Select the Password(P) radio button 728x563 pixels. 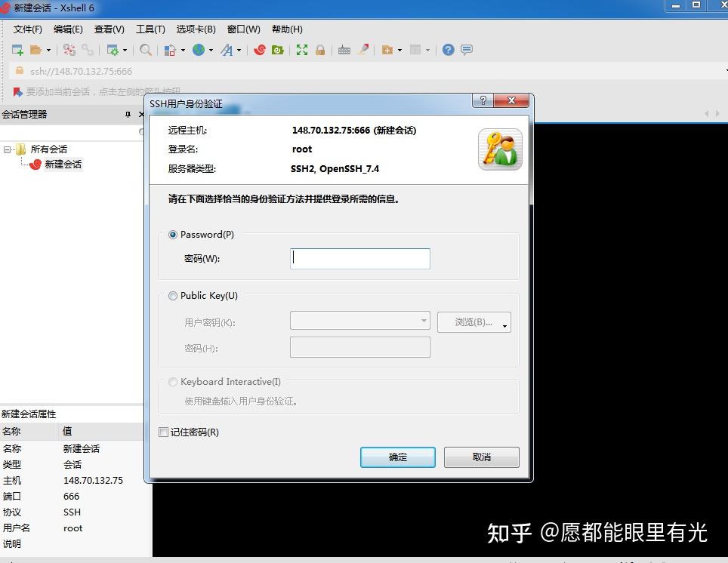pos(173,235)
